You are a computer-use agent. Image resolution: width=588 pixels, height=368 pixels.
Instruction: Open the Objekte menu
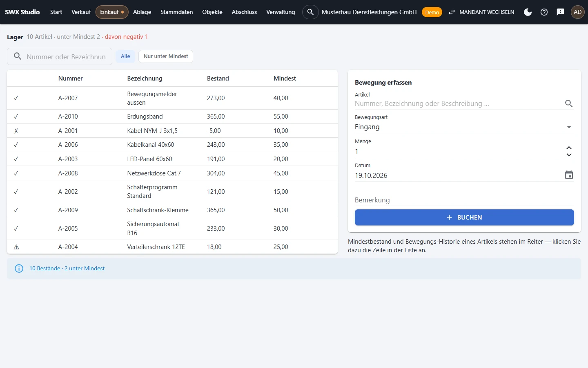tap(212, 12)
